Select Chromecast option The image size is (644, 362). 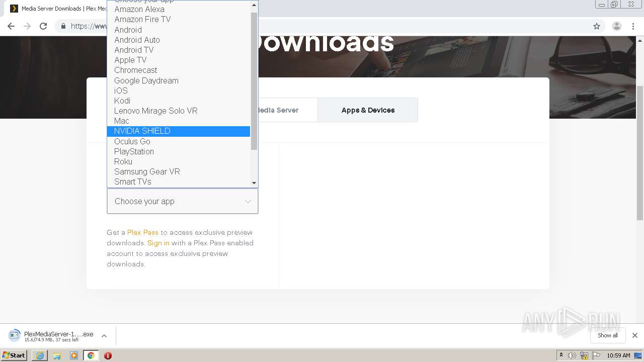pyautogui.click(x=179, y=70)
